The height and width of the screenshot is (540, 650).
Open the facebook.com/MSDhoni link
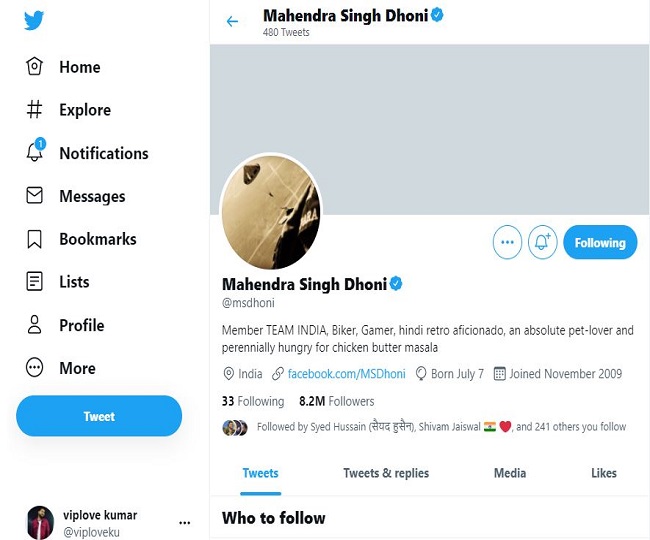[346, 374]
